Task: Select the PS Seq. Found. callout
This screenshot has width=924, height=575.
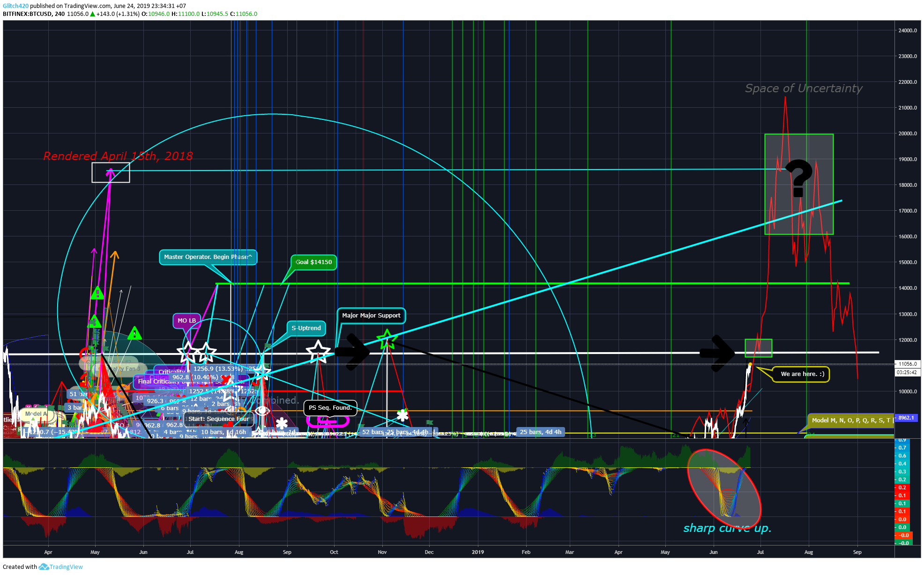Action: coord(330,408)
